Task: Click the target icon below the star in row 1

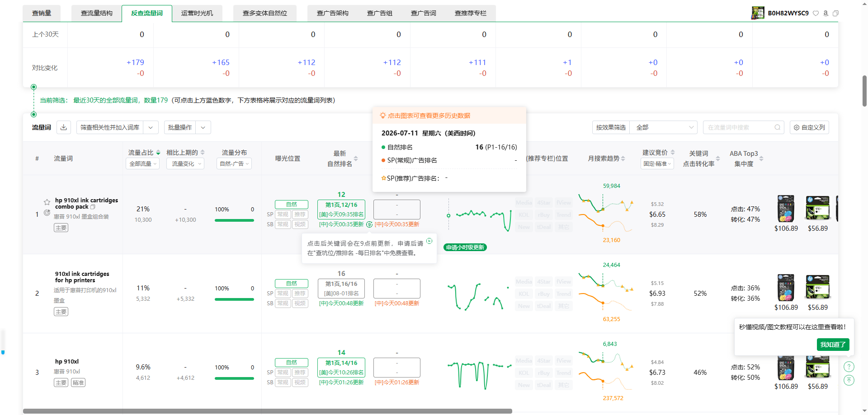Action: click(x=47, y=213)
